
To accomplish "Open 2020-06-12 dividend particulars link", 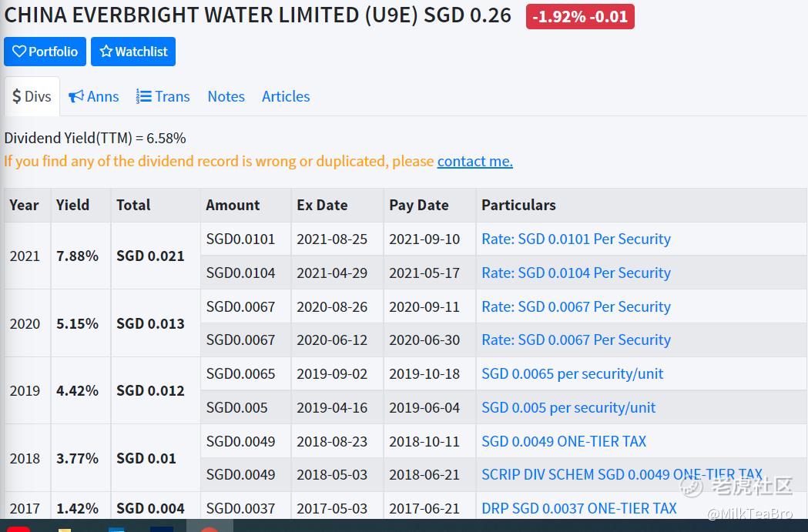I will 576,340.
